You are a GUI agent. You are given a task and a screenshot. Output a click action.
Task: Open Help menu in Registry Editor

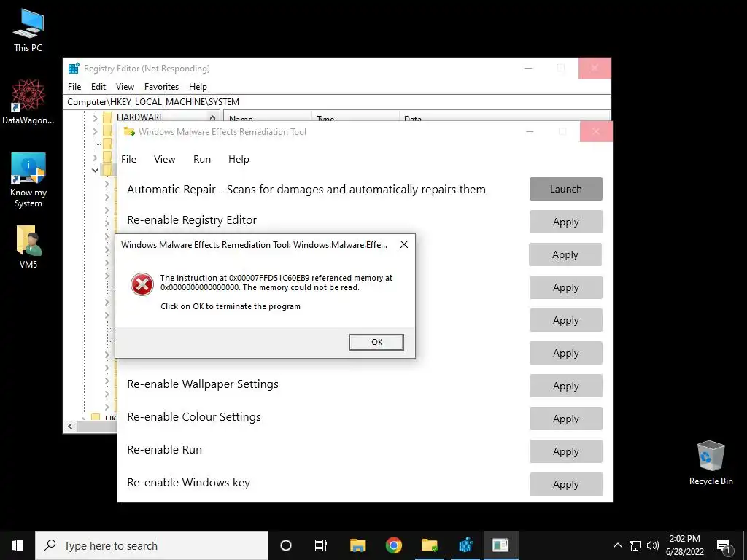click(x=198, y=86)
